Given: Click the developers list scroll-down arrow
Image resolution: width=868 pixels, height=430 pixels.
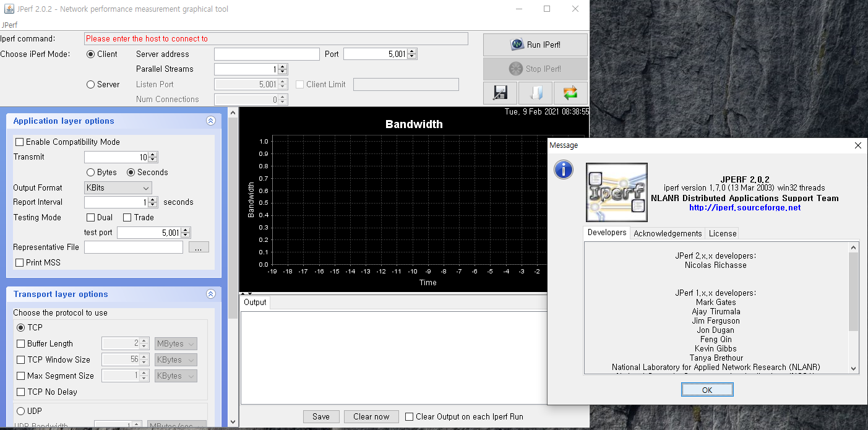Looking at the screenshot, I should [853, 369].
